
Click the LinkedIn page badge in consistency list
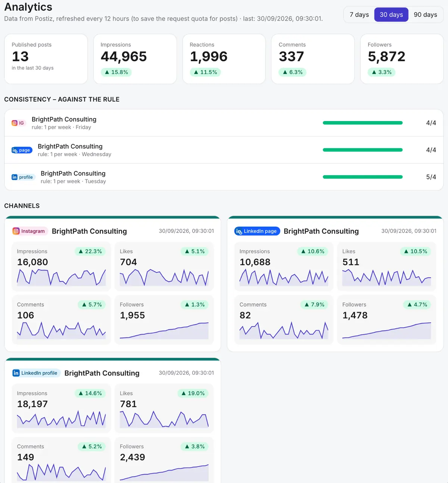tap(22, 150)
